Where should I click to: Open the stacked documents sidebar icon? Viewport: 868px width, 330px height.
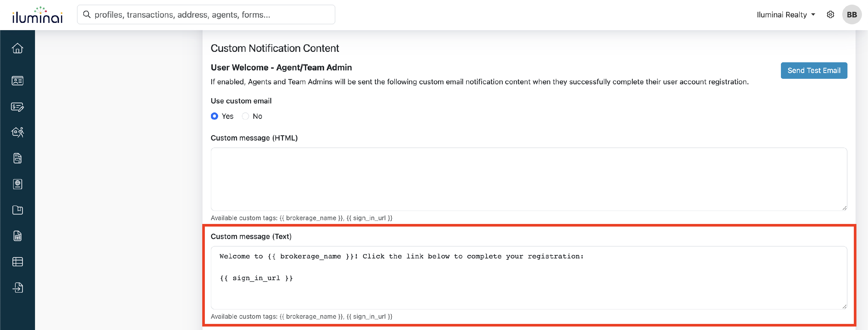click(x=18, y=158)
